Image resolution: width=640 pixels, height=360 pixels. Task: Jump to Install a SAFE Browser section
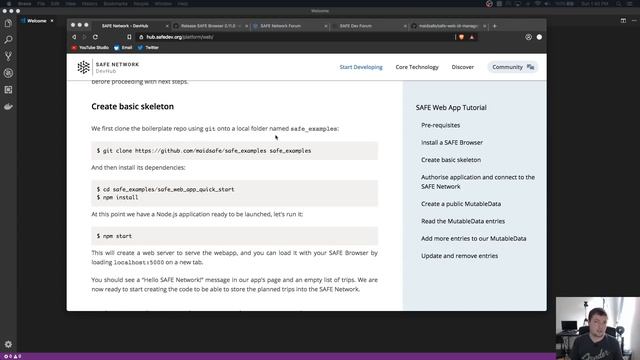452,142
